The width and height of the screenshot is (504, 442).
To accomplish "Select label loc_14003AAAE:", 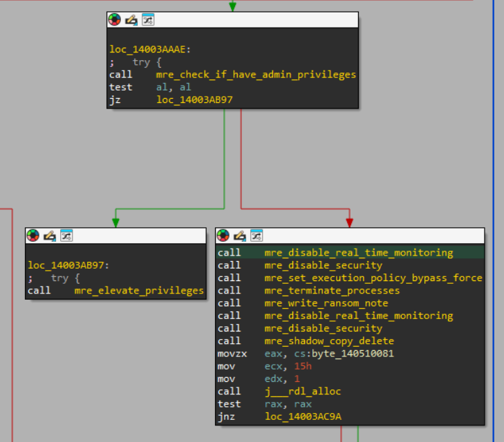I will [x=150, y=49].
